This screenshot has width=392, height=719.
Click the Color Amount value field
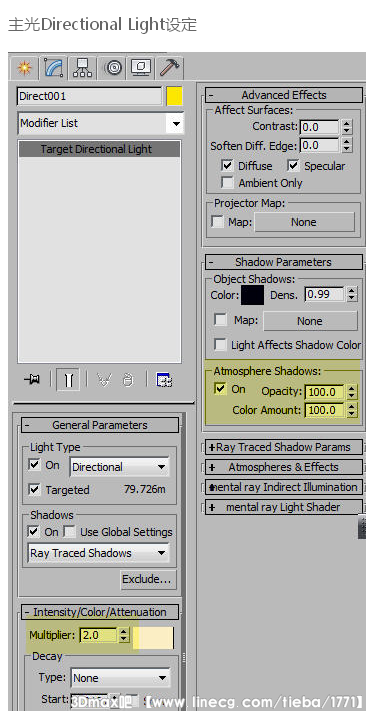(x=325, y=410)
